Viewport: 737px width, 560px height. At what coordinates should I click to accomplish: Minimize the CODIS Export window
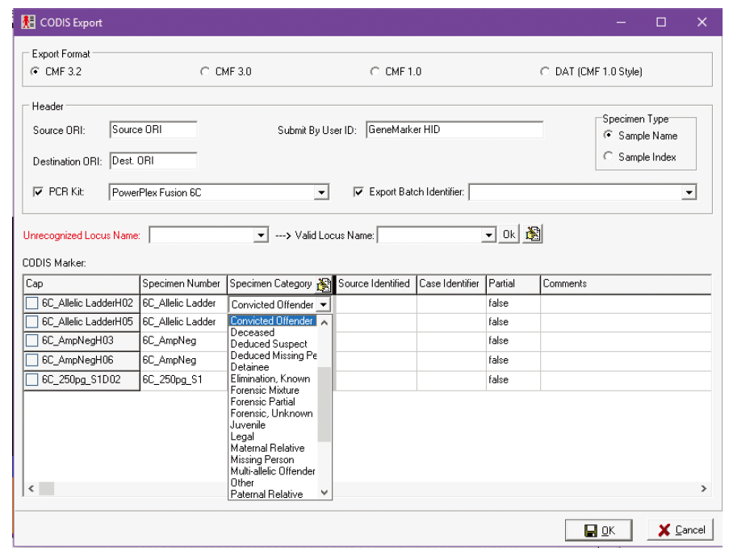[621, 22]
